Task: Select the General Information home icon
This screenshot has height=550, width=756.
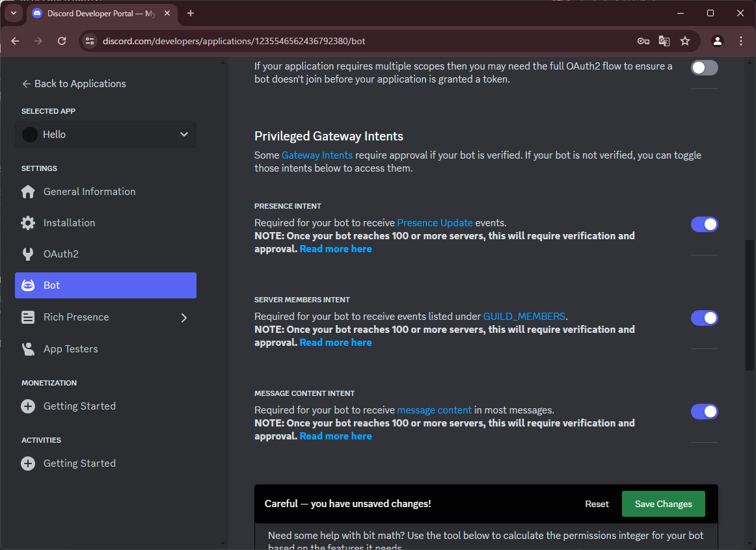Action: 28,191
